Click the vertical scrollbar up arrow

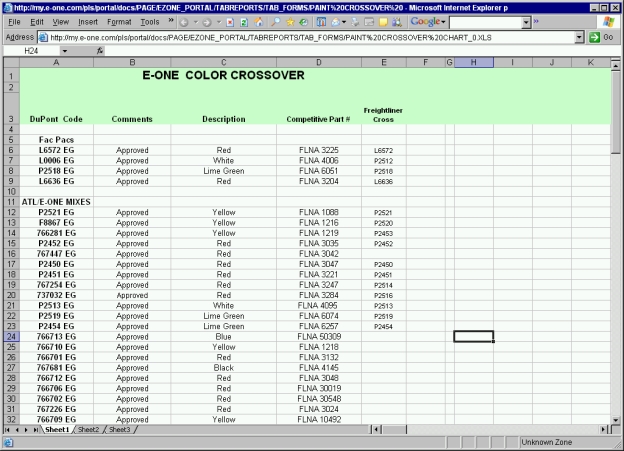tap(616, 64)
